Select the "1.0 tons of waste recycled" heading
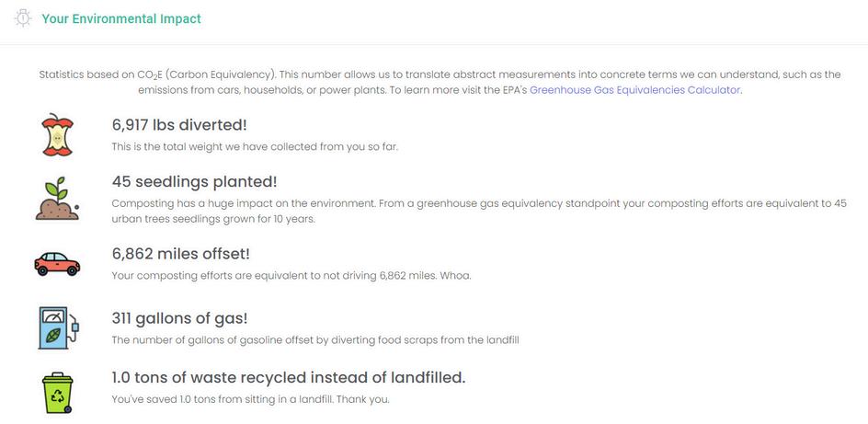The height and width of the screenshot is (424, 868). 288,378
